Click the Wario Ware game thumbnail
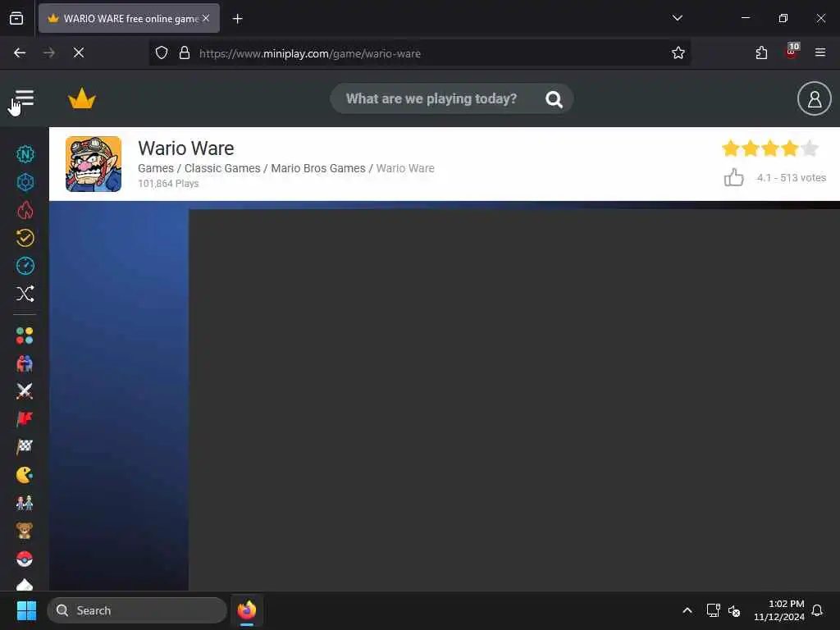The image size is (840, 630). [94, 164]
